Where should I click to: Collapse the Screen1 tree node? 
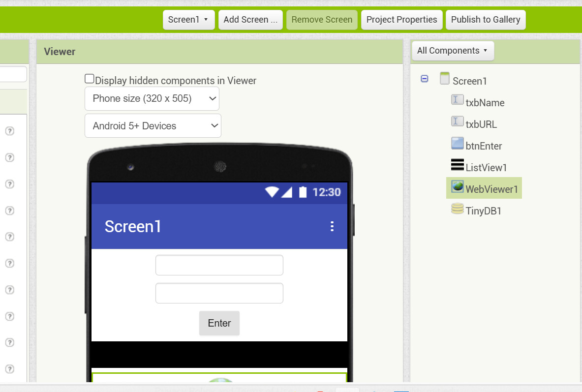point(424,79)
